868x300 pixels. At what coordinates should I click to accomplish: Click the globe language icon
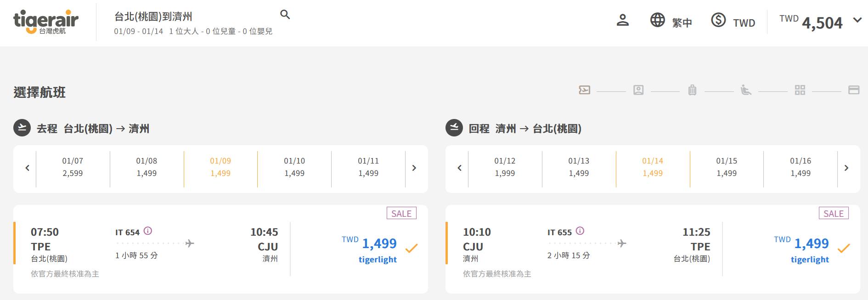pos(657,20)
